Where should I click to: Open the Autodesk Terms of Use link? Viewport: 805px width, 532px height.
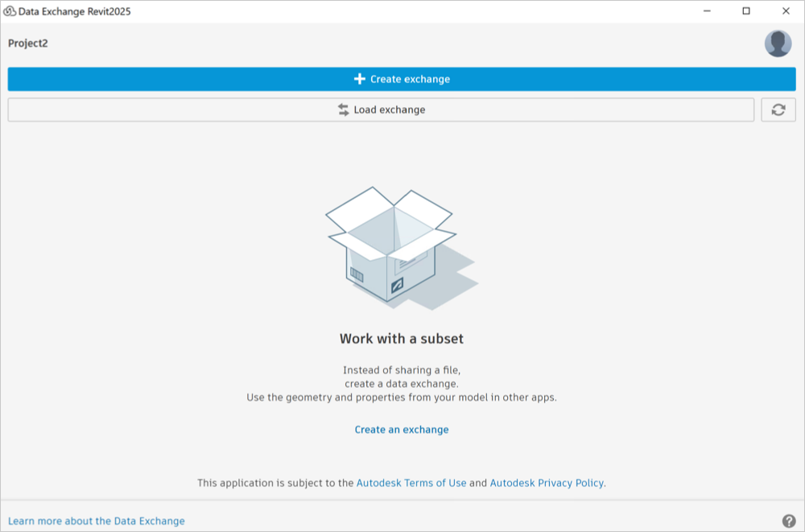coord(411,483)
